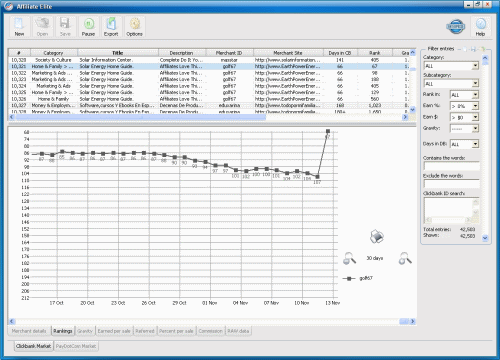Click the Pause toolbar icon
500x360 pixels.
pyautogui.click(x=88, y=26)
